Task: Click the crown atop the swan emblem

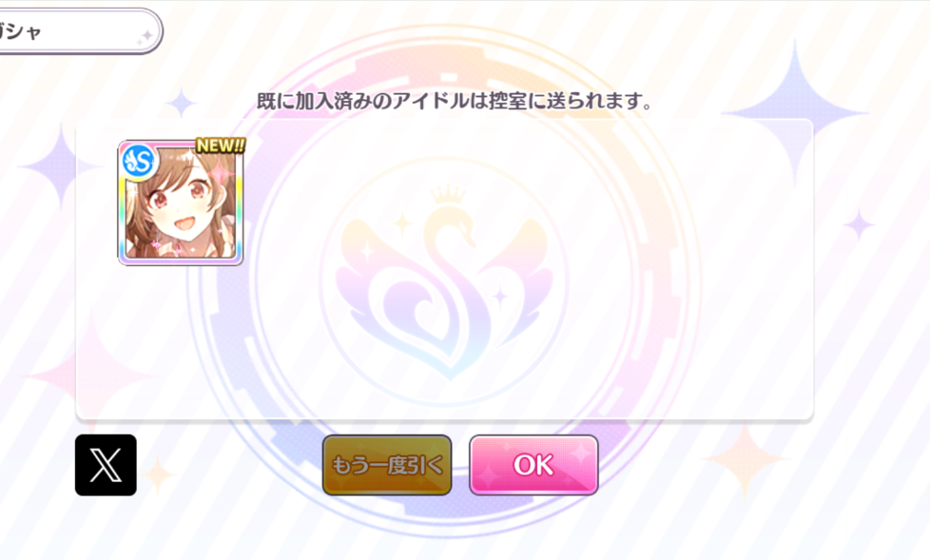Action: (x=448, y=195)
